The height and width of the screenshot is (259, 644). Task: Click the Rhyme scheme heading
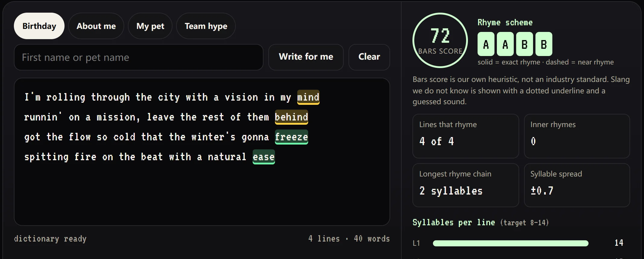(x=505, y=23)
